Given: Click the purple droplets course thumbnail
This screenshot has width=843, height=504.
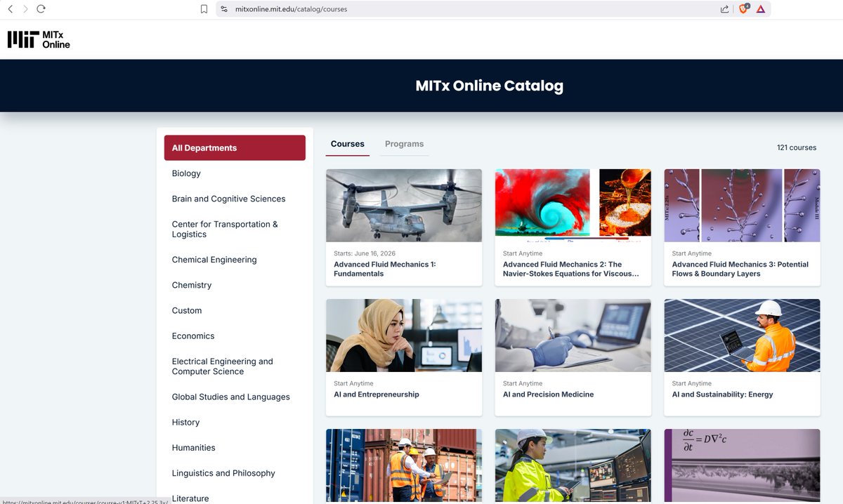Looking at the screenshot, I should pyautogui.click(x=742, y=206).
